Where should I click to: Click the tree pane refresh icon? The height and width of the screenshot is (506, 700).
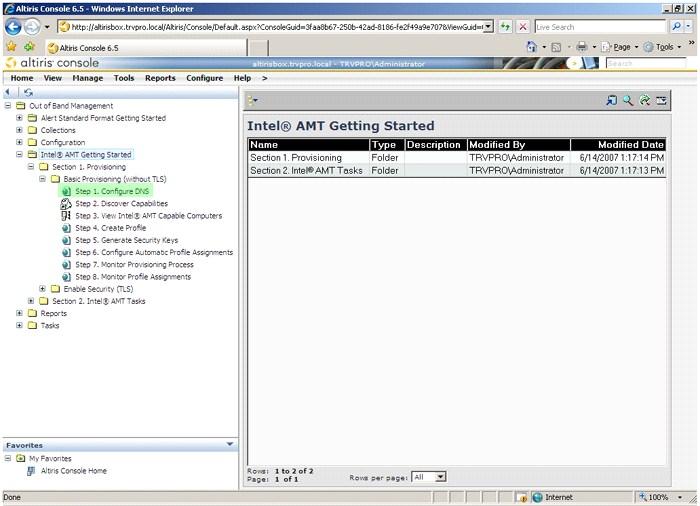pos(29,92)
